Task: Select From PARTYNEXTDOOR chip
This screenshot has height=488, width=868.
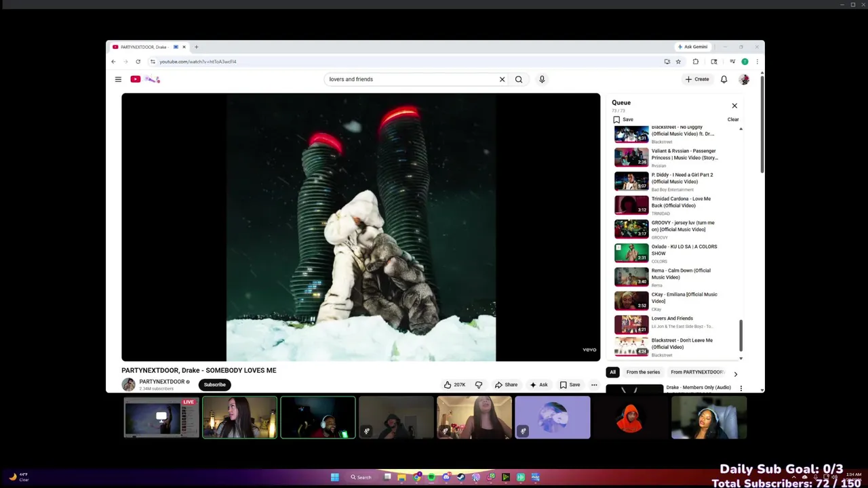Action: 697,372
